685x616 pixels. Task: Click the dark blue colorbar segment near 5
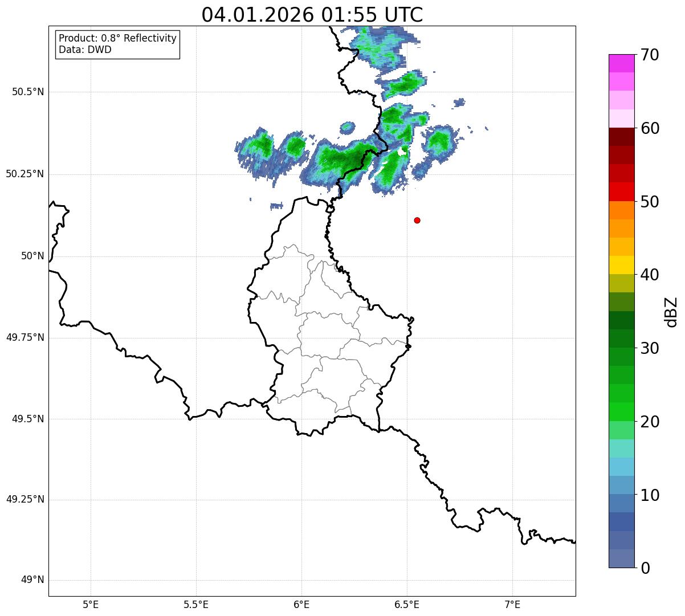click(x=621, y=521)
